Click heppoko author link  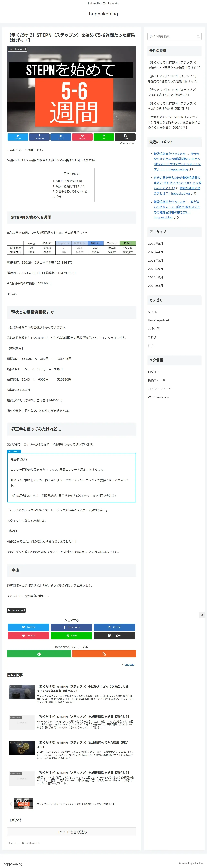tap(130, 664)
